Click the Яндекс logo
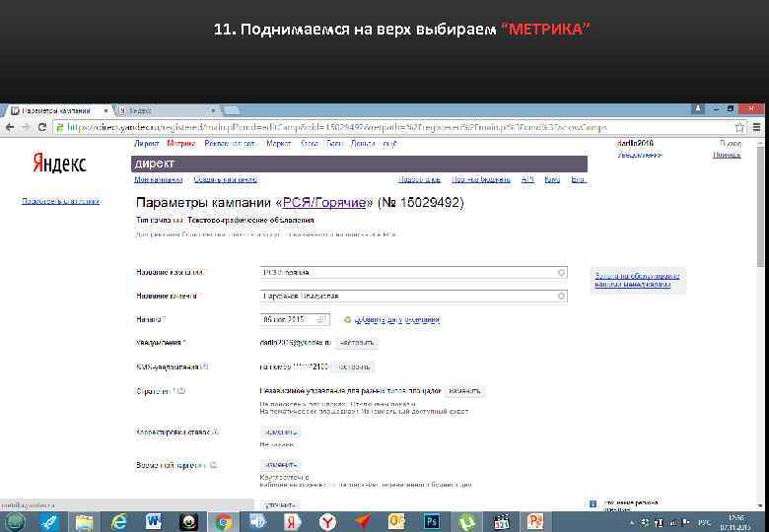Viewport: 769px width, 532px height. tap(59, 163)
